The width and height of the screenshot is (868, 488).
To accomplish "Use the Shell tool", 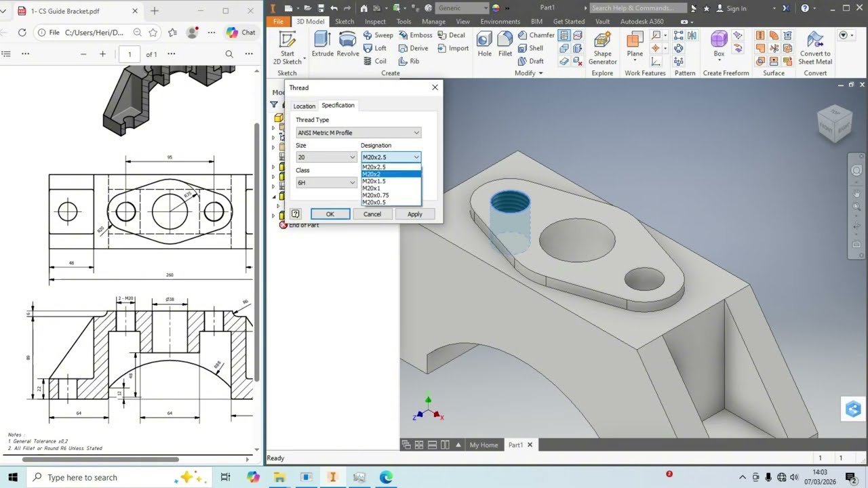I will [531, 48].
